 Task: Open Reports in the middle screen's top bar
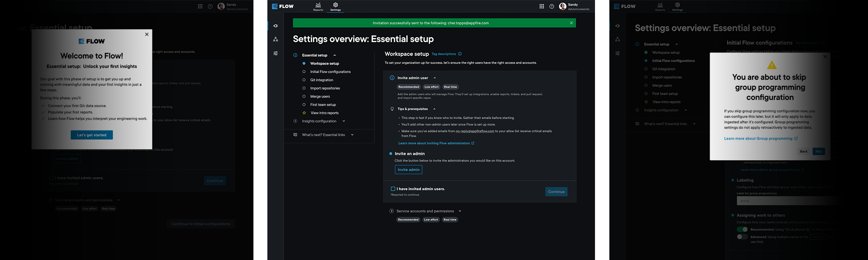click(x=318, y=6)
